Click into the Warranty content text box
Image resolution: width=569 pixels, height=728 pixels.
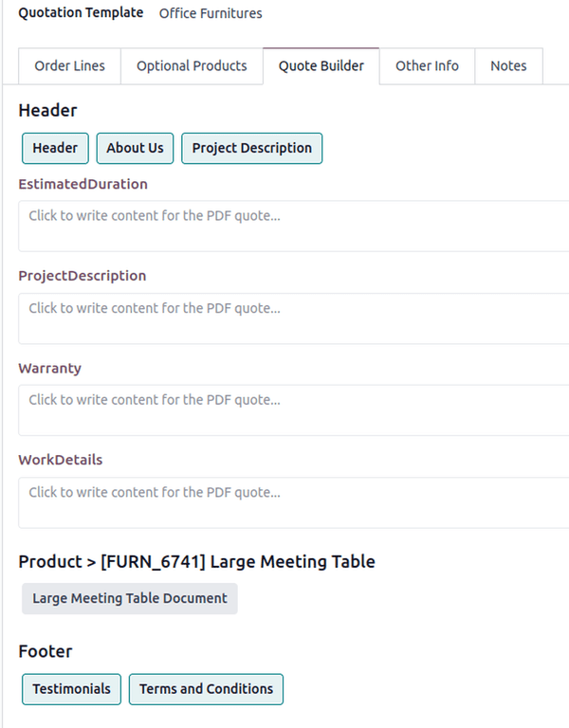(294, 410)
